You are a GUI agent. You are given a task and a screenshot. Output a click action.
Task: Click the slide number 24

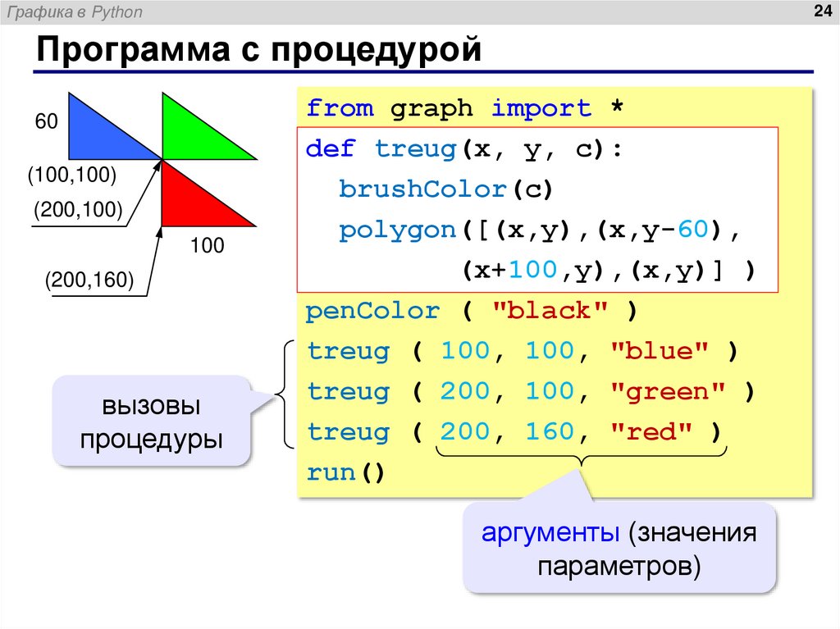tap(822, 11)
